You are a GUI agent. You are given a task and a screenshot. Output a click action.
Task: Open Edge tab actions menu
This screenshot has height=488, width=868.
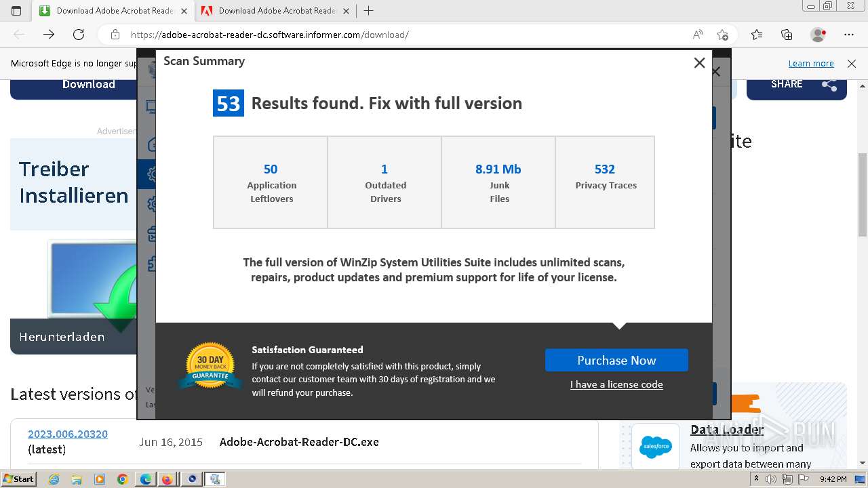[x=16, y=11]
